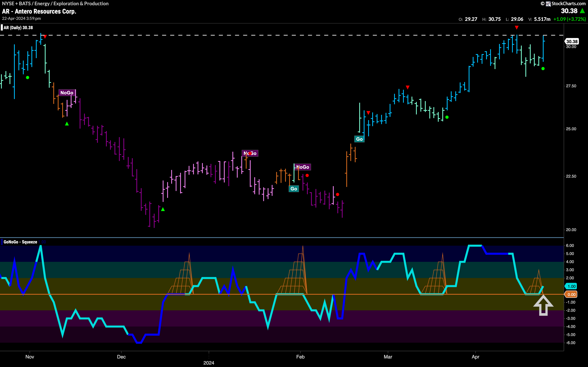The image size is (588, 367).
Task: Click the November NoGo trend label
Action: pyautogui.click(x=67, y=93)
